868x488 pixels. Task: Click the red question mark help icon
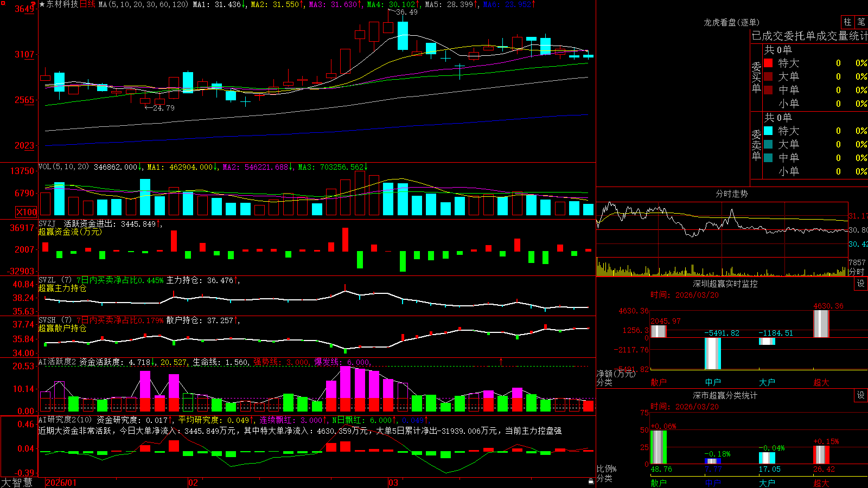click(x=34, y=4)
